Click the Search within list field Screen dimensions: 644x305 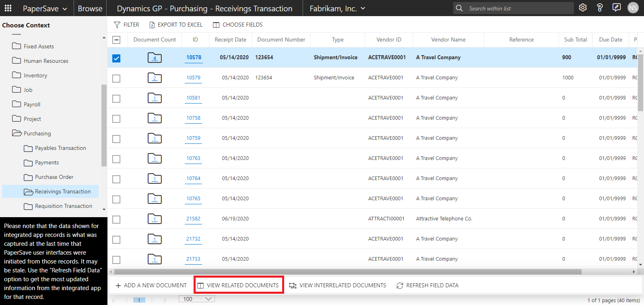(519, 8)
